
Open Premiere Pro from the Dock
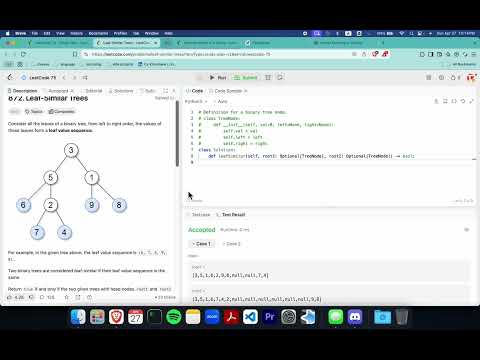269,317
